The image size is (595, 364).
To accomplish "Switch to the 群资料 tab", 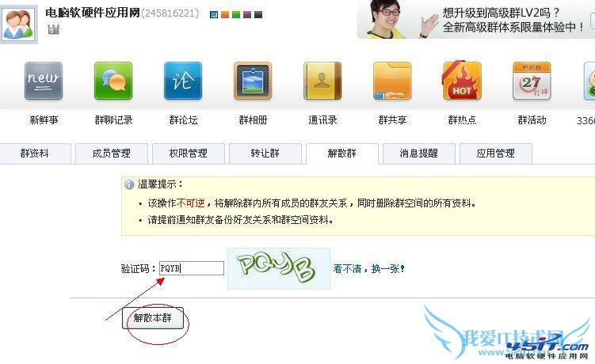I will pyautogui.click(x=35, y=154).
